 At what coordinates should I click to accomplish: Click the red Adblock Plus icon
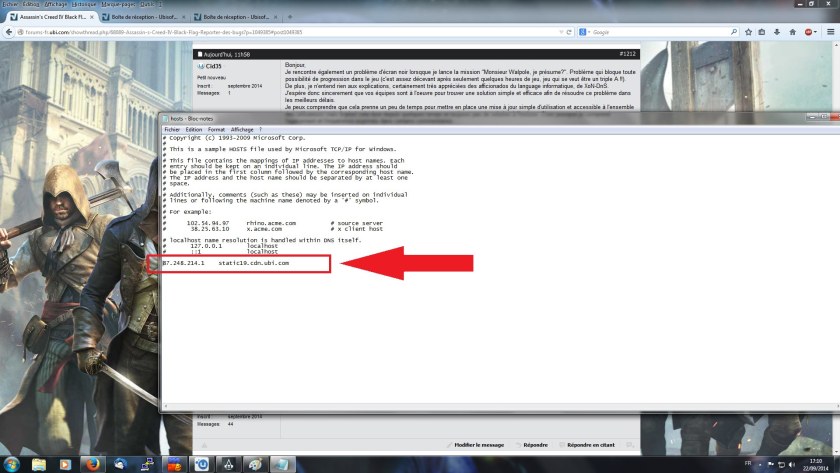click(808, 32)
